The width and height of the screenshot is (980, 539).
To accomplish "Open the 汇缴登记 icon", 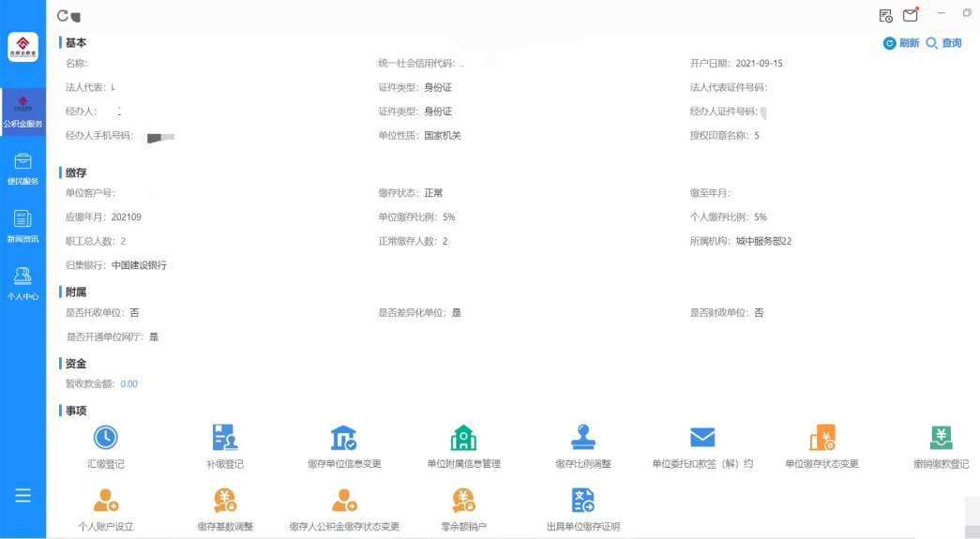I will coord(105,438).
